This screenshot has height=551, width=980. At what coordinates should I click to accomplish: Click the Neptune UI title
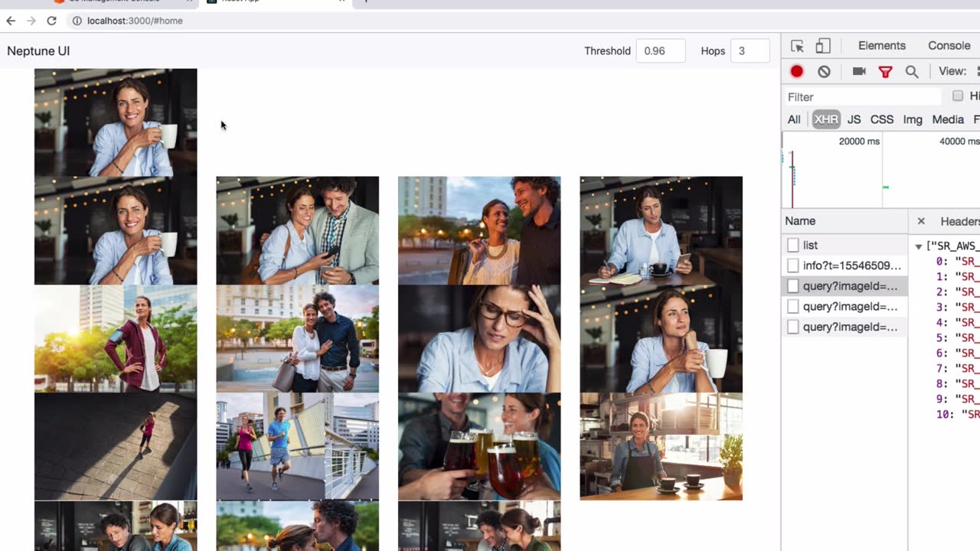[38, 51]
